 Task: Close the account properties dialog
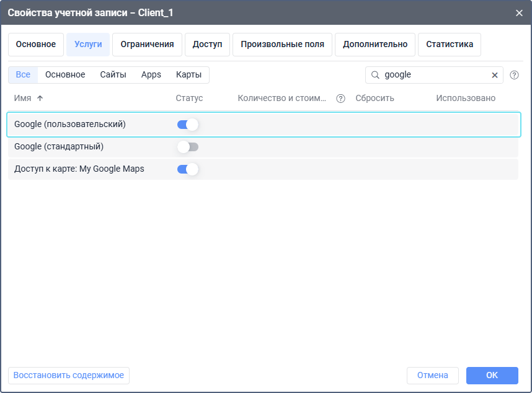point(519,12)
